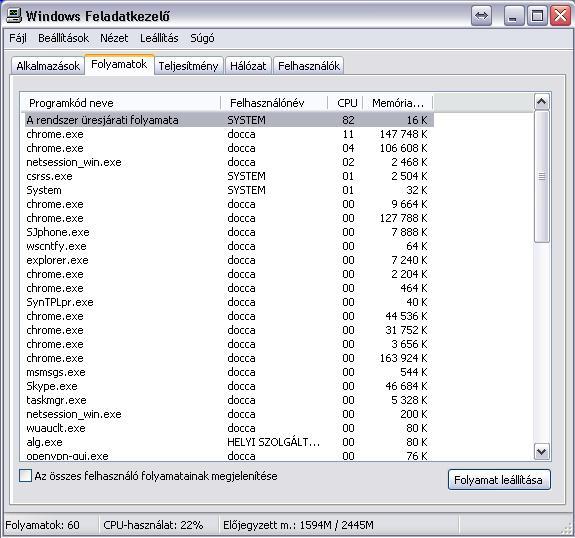This screenshot has width=575, height=538.
Task: Enable showing all users' processes checkbox
Action: 25,476
